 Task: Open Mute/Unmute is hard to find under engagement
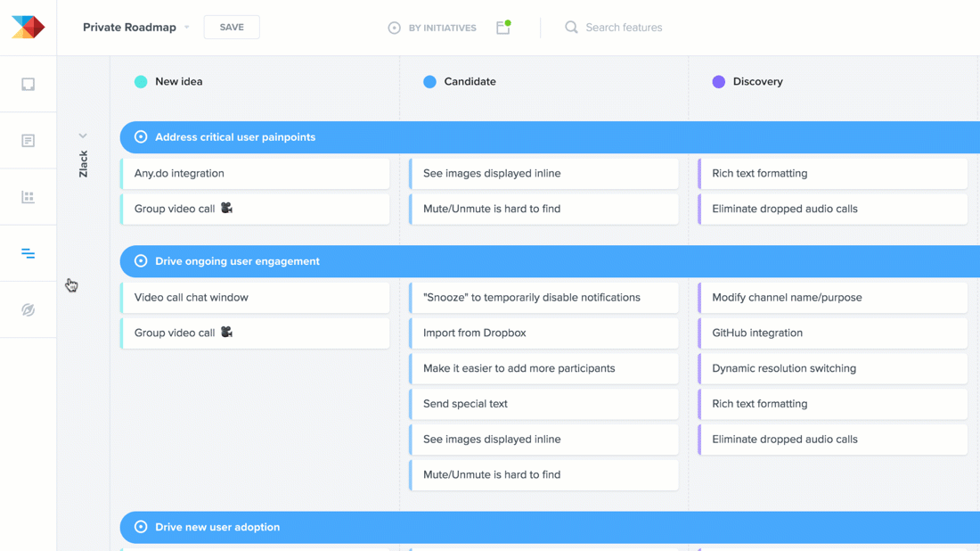543,474
